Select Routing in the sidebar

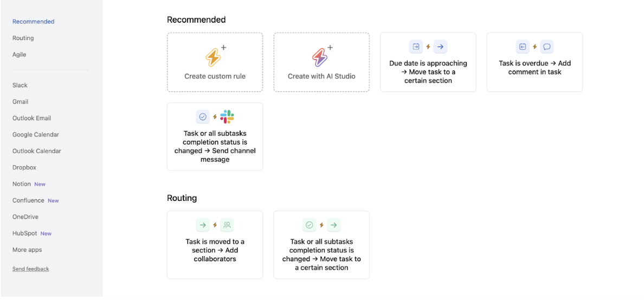pos(23,38)
